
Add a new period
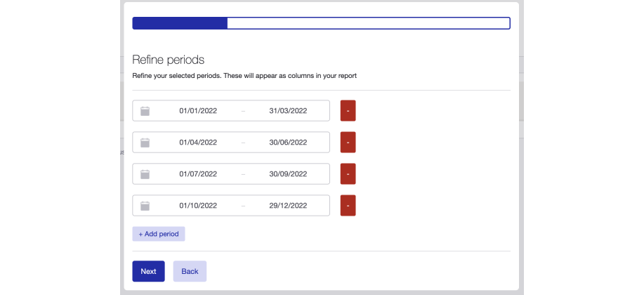click(x=159, y=234)
